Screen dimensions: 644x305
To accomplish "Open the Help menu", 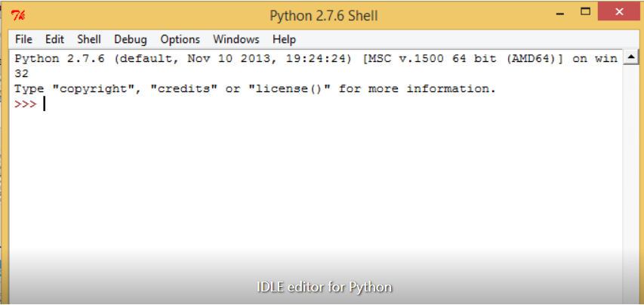I will click(284, 39).
